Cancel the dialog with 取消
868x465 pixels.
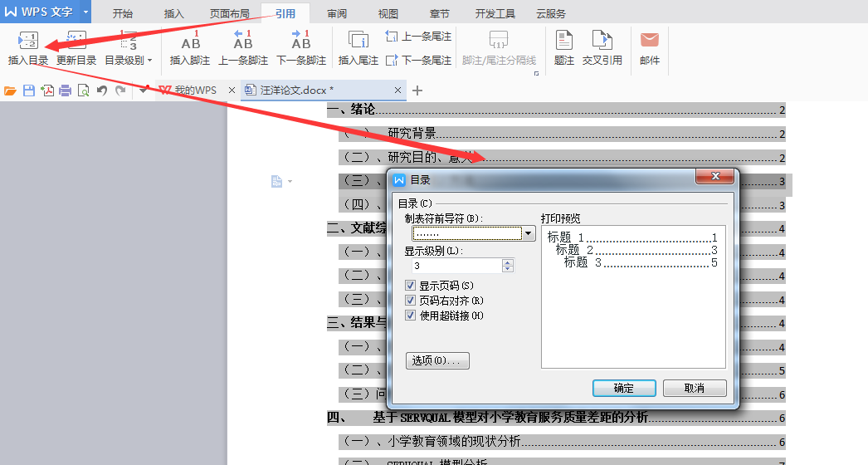(695, 388)
